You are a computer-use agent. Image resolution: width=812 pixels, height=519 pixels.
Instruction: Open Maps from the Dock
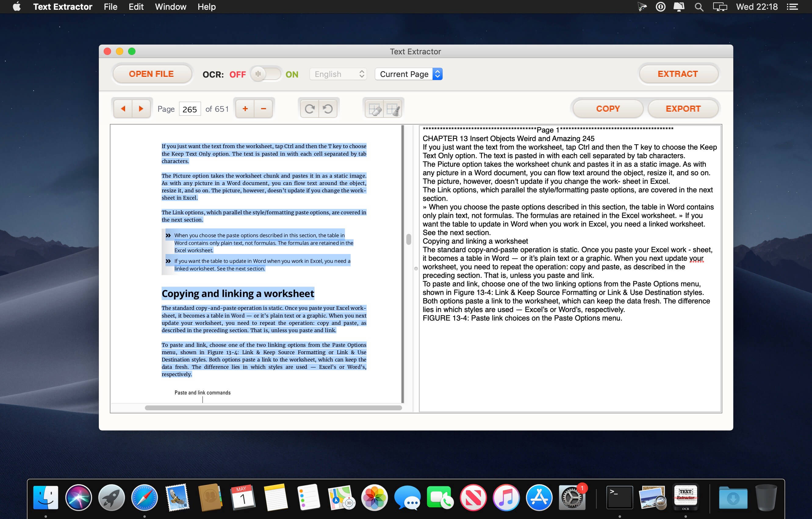pyautogui.click(x=341, y=497)
